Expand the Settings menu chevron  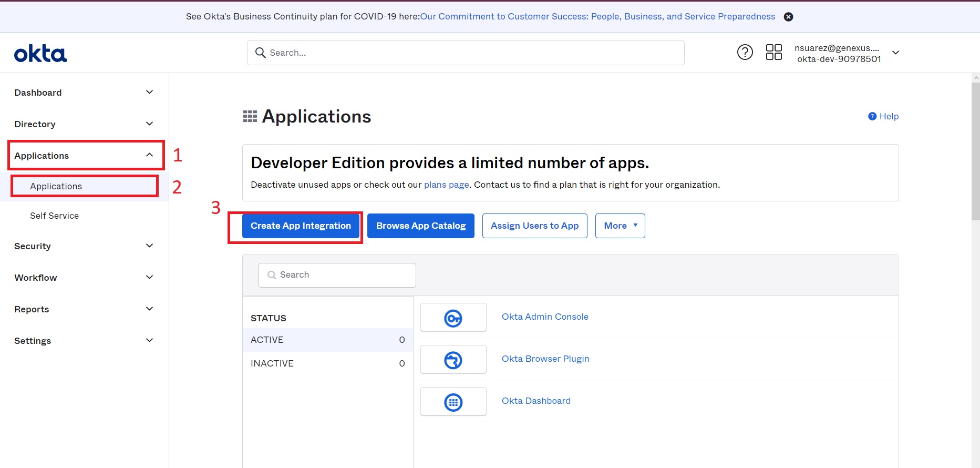149,340
